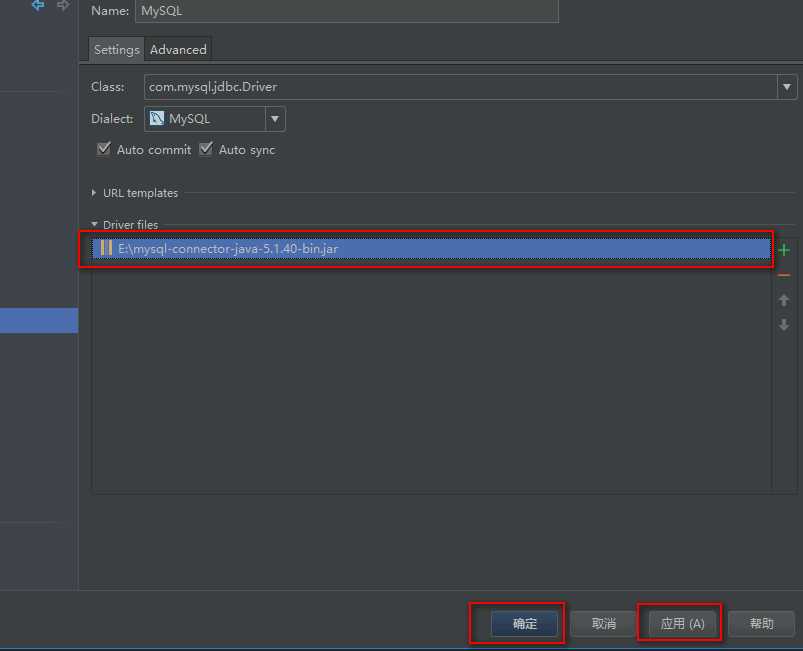Move the driver file down with the arrow

[784, 325]
